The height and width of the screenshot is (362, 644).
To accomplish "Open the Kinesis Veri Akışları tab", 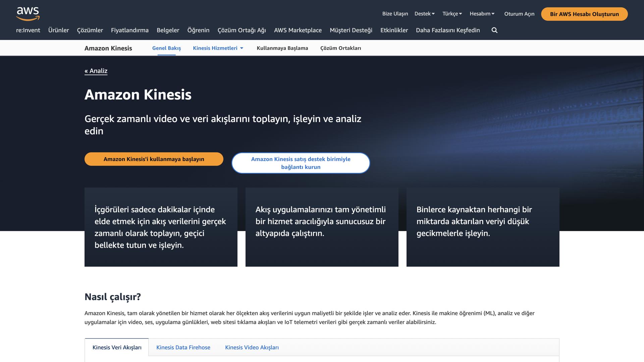I will tap(117, 348).
